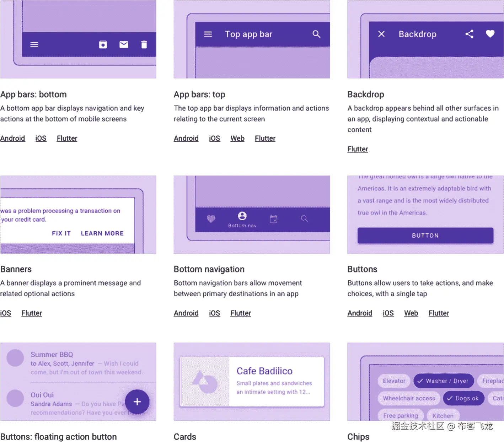The image size is (504, 442).
Task: Open iOS link under App bars: bottom
Action: pos(41,138)
